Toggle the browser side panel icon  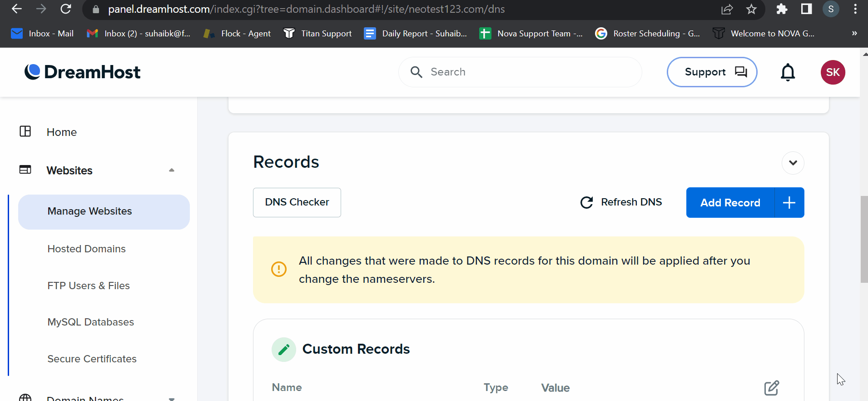click(x=806, y=9)
